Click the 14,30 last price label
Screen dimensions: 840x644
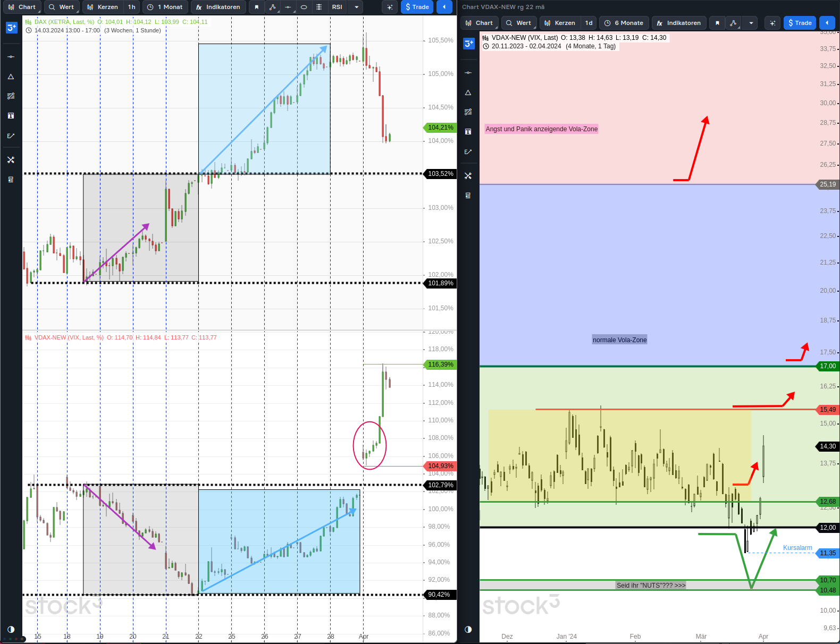point(828,446)
